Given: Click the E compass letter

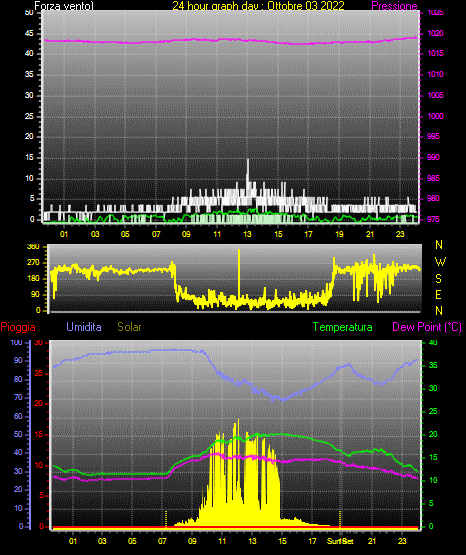Looking at the screenshot, I should point(438,295).
